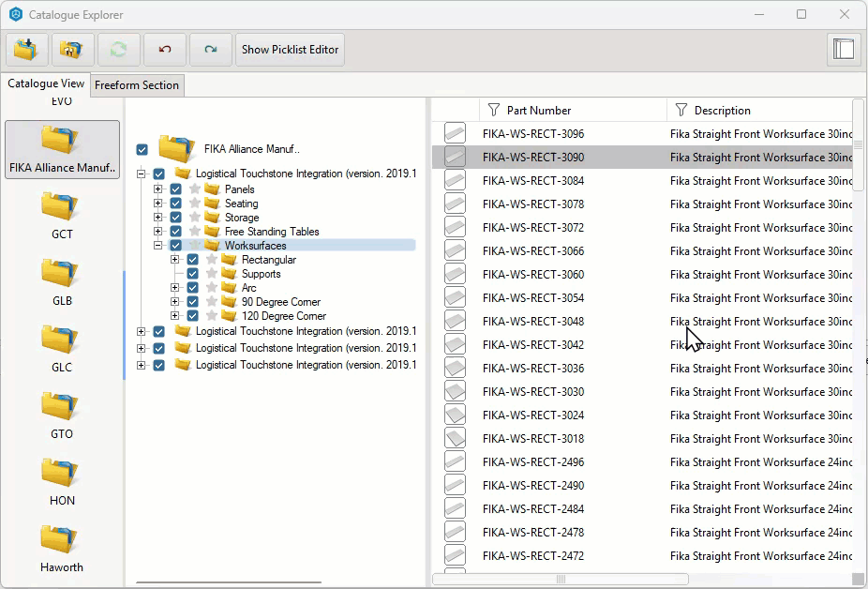Click the parts list vertical scrollbar thumb

tap(858, 145)
